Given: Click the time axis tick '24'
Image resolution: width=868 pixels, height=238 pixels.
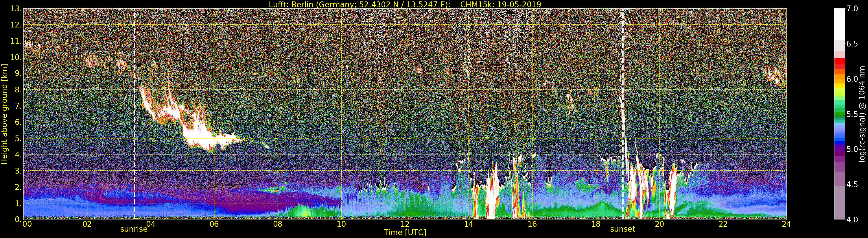Looking at the screenshot, I should [x=786, y=224].
